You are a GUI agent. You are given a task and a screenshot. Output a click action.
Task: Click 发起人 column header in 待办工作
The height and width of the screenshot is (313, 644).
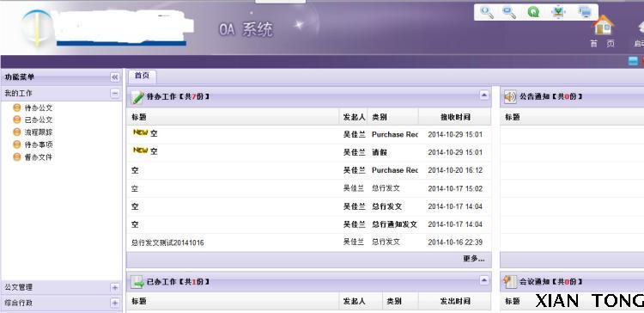[354, 117]
